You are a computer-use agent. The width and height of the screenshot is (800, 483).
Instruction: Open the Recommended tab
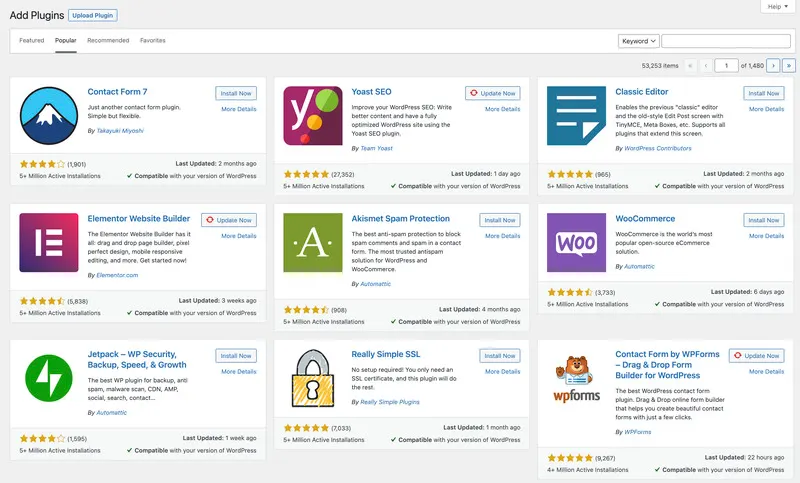[x=108, y=40]
